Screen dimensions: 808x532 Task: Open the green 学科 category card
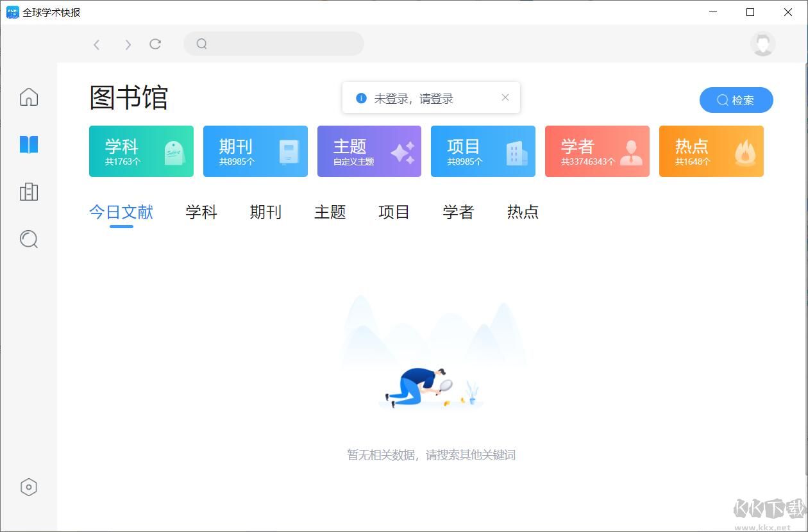click(x=141, y=151)
